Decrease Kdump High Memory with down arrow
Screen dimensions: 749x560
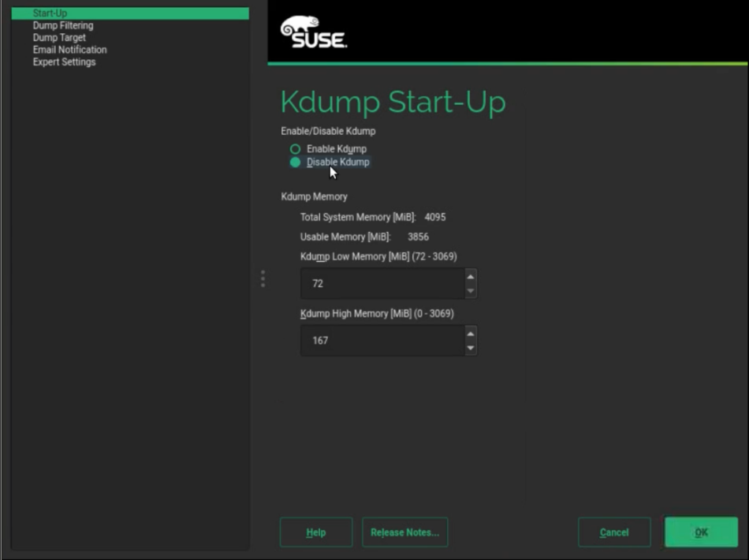coord(471,348)
